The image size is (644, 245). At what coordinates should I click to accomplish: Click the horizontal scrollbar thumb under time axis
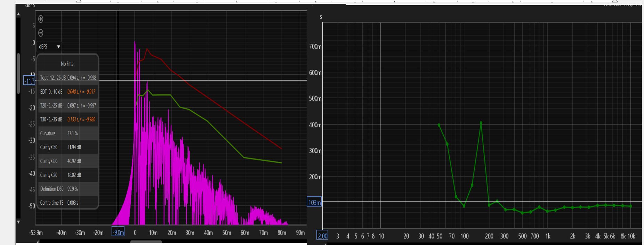(146, 242)
